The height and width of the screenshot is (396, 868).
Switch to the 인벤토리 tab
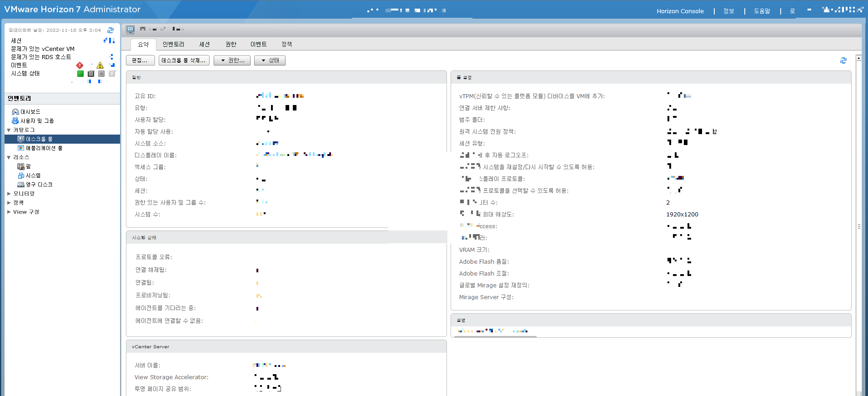[x=173, y=44]
